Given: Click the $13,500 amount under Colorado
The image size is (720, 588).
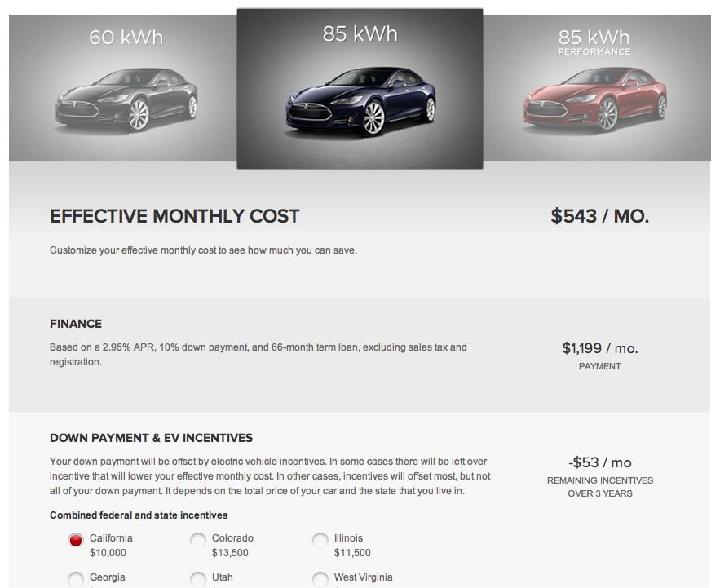Looking at the screenshot, I should click(230, 553).
